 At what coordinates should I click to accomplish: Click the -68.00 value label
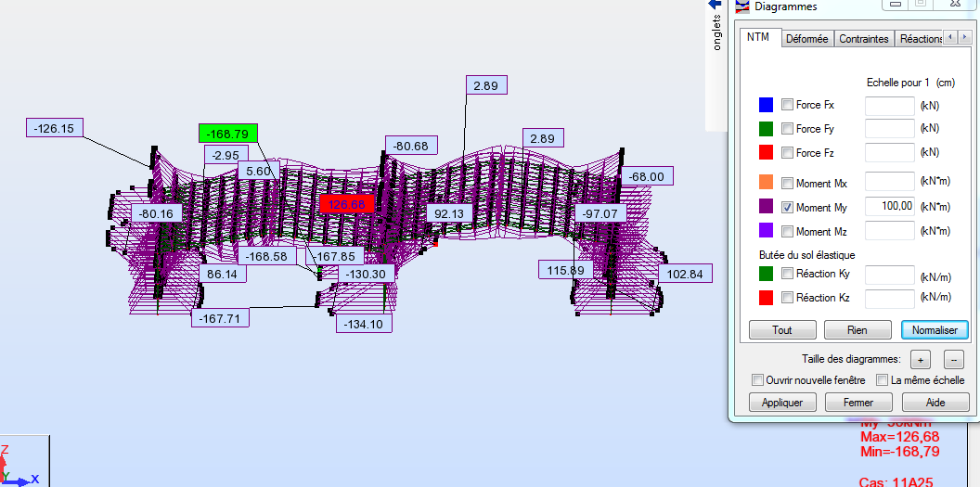[x=648, y=176]
